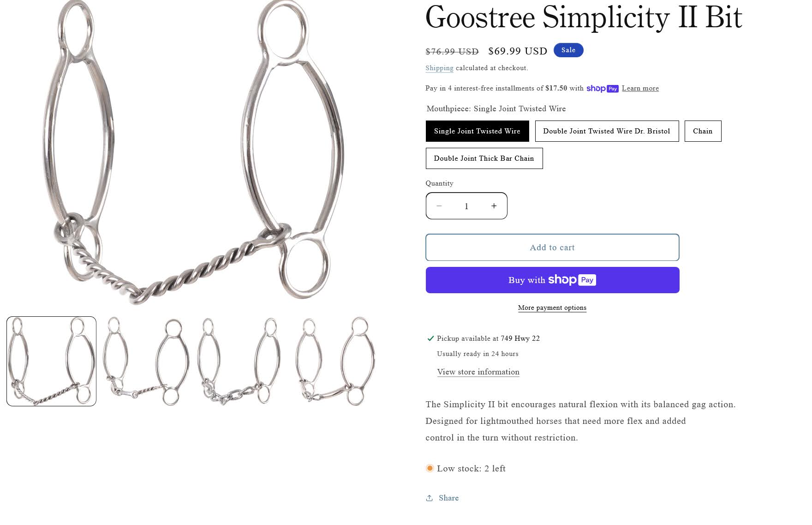Click the quantity number input field
Image resolution: width=812 pixels, height=525 pixels.
(466, 206)
